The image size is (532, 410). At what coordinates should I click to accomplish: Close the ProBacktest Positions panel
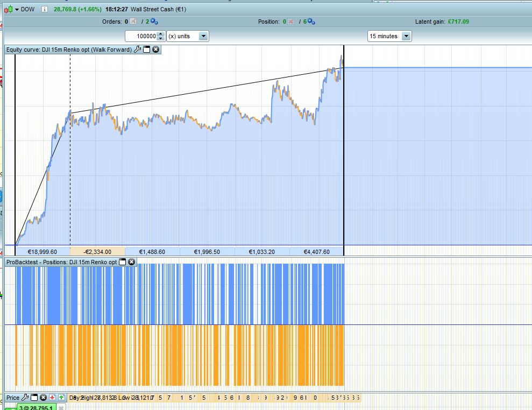click(132, 262)
